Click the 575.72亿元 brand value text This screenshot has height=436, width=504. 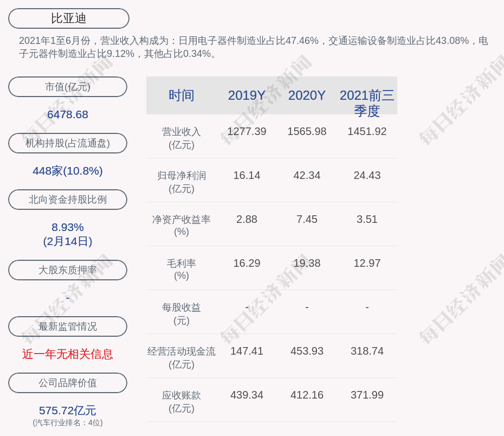[68, 411]
